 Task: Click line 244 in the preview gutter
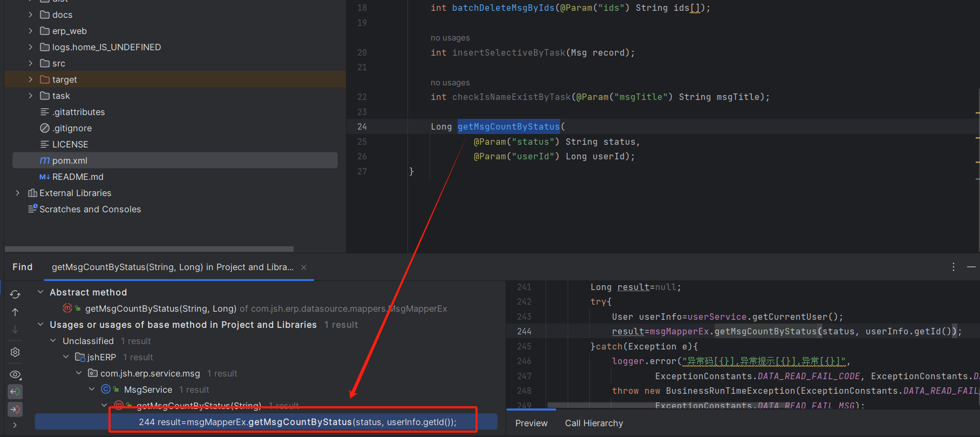[x=524, y=331]
